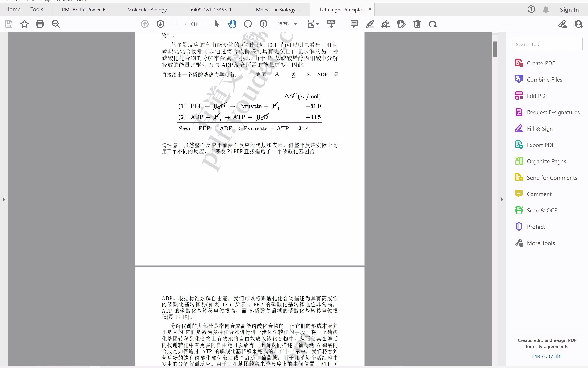Open the notifications bell
Screen dimensions: 588x368
[546, 9]
